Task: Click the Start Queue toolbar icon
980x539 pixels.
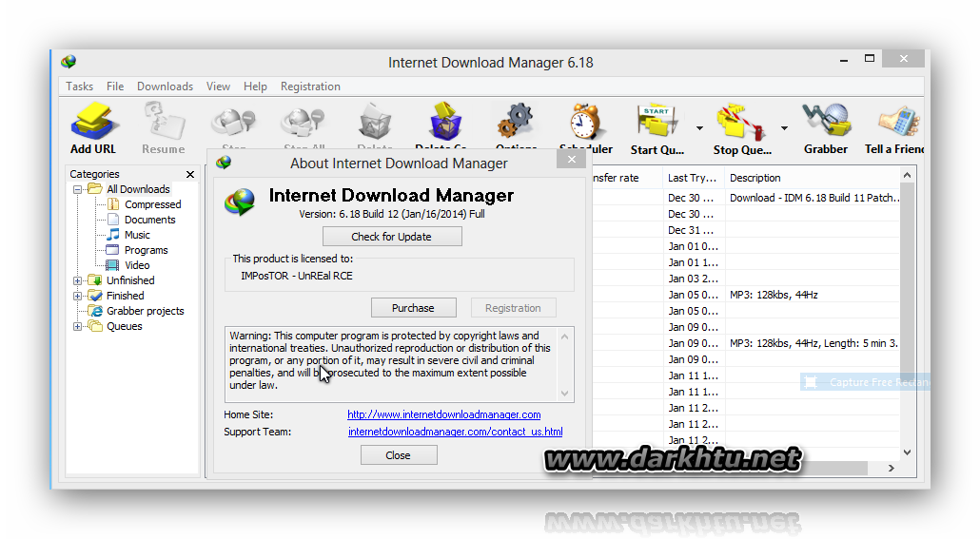Action: point(657,121)
